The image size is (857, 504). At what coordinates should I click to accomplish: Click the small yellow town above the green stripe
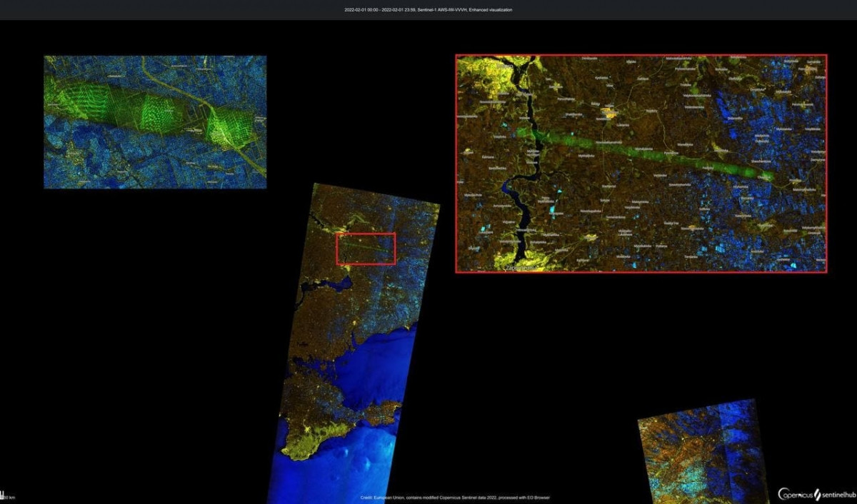(608, 112)
